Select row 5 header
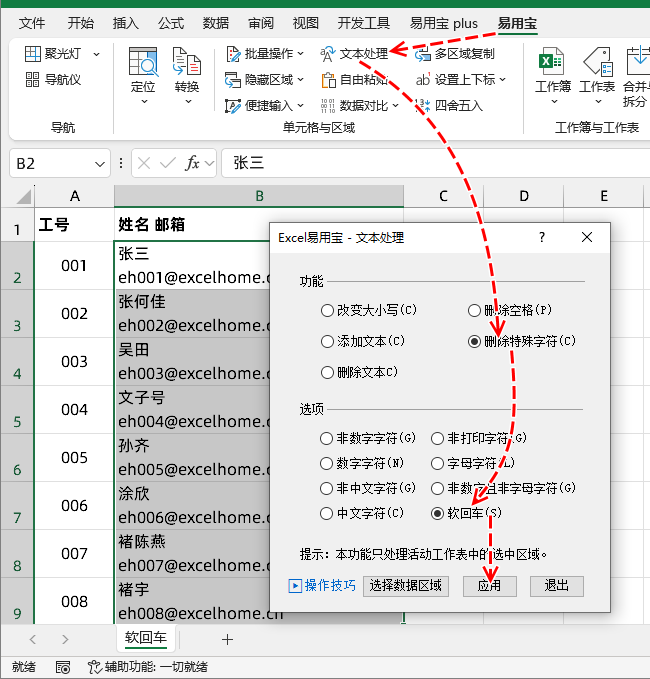 [17, 410]
